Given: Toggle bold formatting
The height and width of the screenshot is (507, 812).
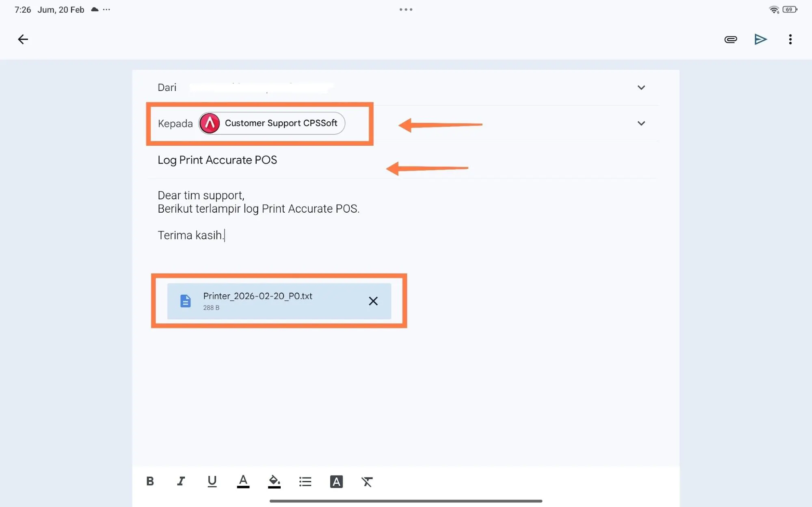Looking at the screenshot, I should (x=150, y=481).
